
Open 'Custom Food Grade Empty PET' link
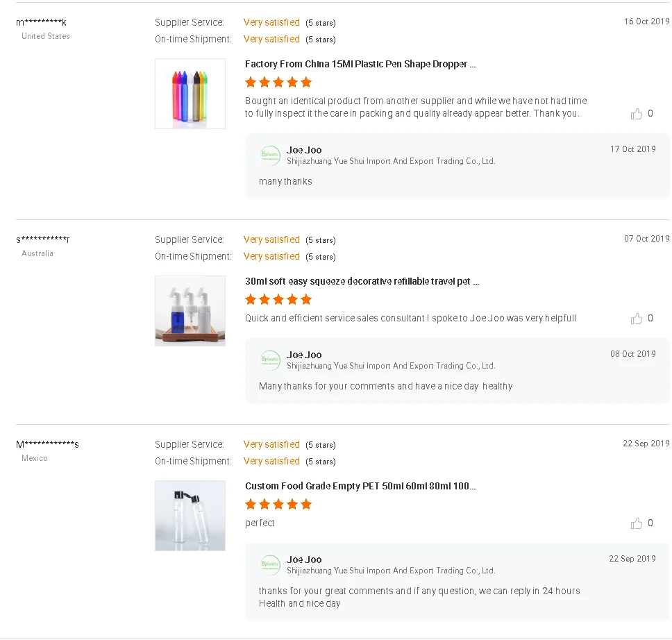tap(360, 486)
